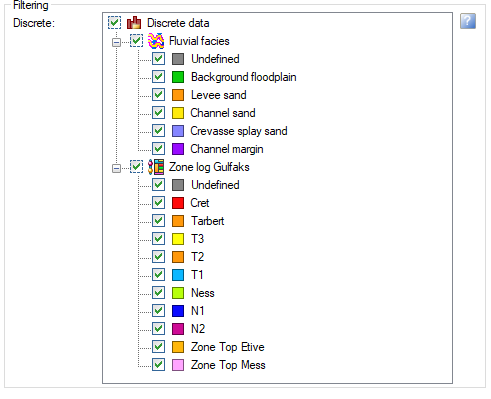Click the yellow T3 swatch
The height and width of the screenshot is (399, 491).
click(178, 239)
